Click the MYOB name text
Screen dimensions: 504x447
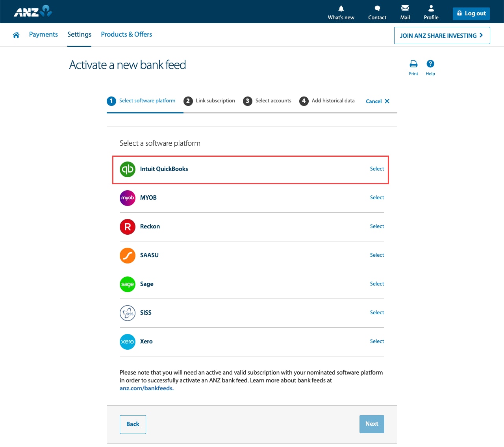pyautogui.click(x=148, y=198)
